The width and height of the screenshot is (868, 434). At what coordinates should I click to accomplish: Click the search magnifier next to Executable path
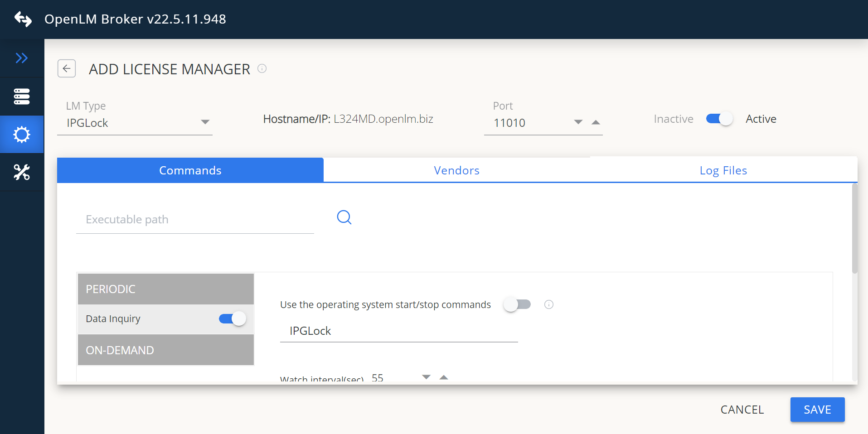click(344, 217)
